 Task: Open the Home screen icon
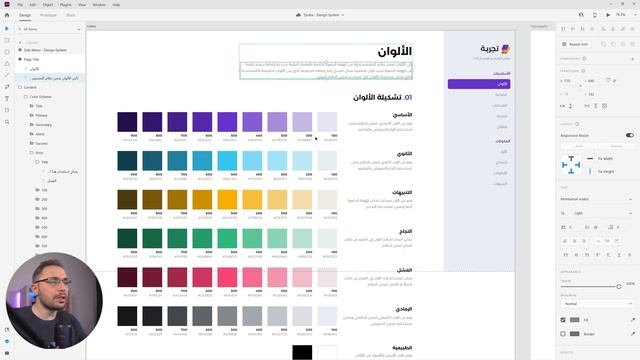click(7, 15)
